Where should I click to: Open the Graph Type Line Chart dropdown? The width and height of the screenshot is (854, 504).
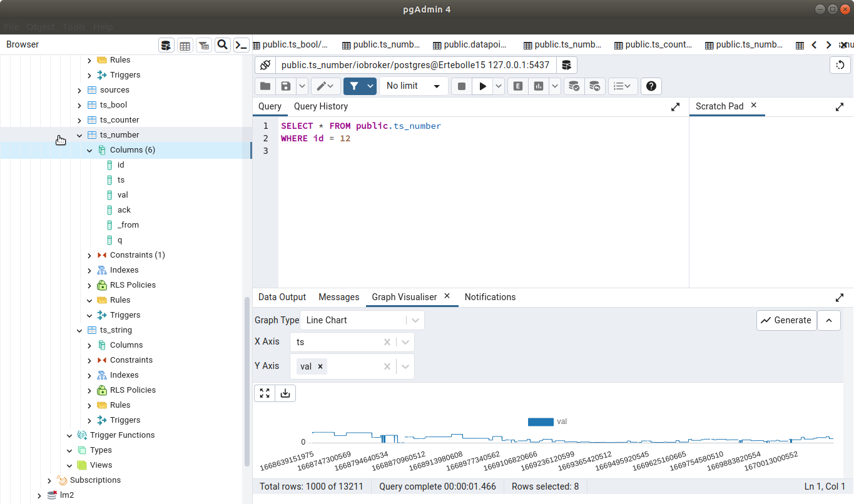pyautogui.click(x=362, y=320)
